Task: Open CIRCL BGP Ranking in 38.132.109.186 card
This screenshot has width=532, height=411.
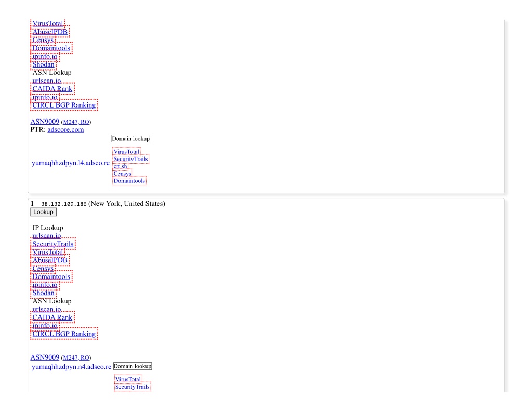Action: 64,334
